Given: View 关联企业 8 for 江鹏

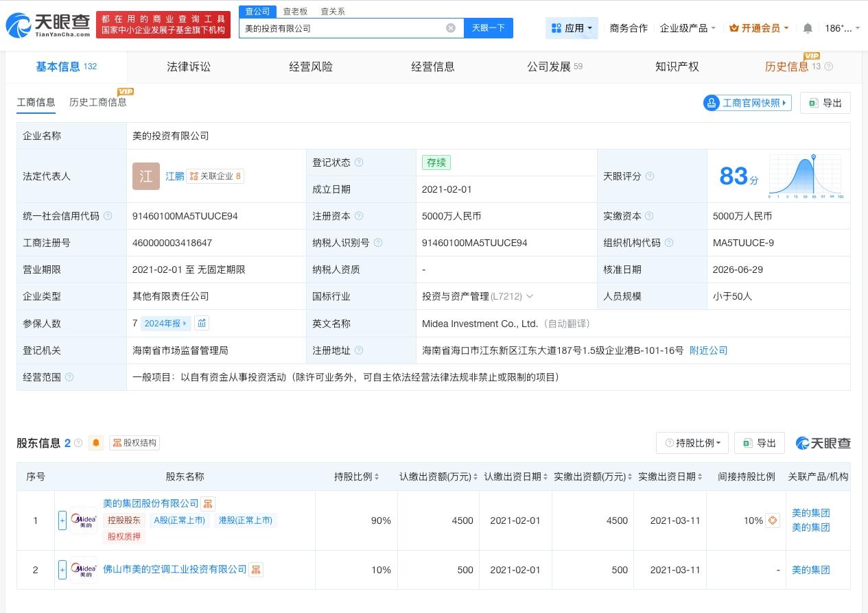Looking at the screenshot, I should tap(215, 176).
